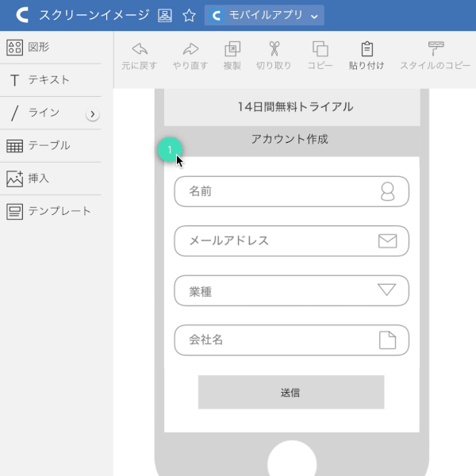Viewport: 476px width, 476px height.
Task: Click the redo (やり直す) arrow
Action: point(190,49)
